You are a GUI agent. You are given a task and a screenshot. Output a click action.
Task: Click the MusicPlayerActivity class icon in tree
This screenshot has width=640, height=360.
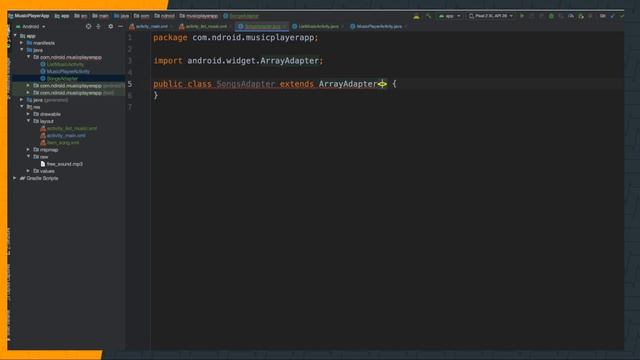tap(43, 71)
